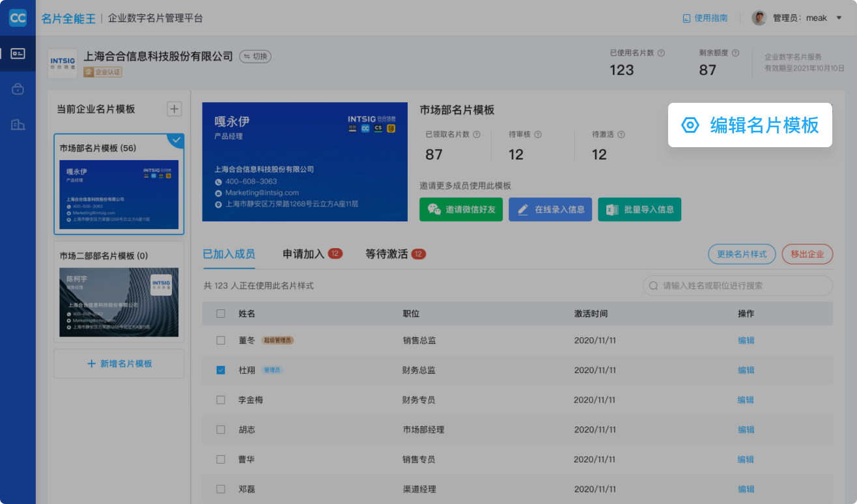Click 新增名片模板 button
Screen dimensions: 857x504
tap(119, 364)
